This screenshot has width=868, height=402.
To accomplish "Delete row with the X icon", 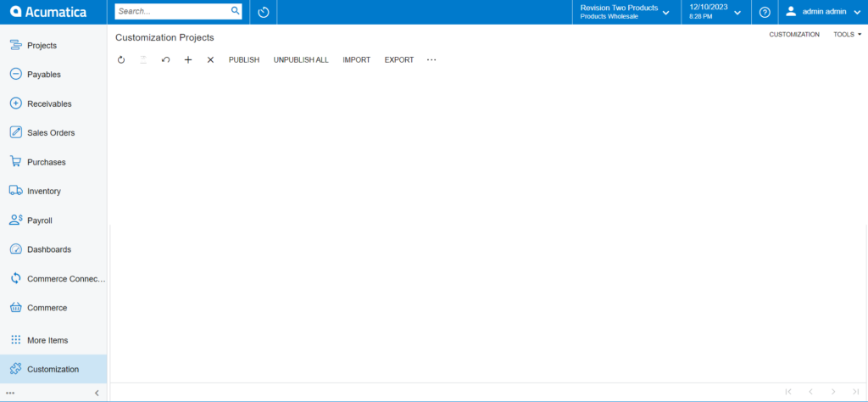I will (x=210, y=60).
